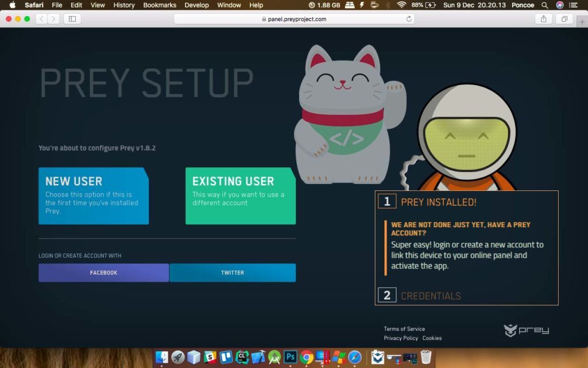Open the Windows flag app in Dock
The width and height of the screenshot is (588, 368).
[339, 357]
